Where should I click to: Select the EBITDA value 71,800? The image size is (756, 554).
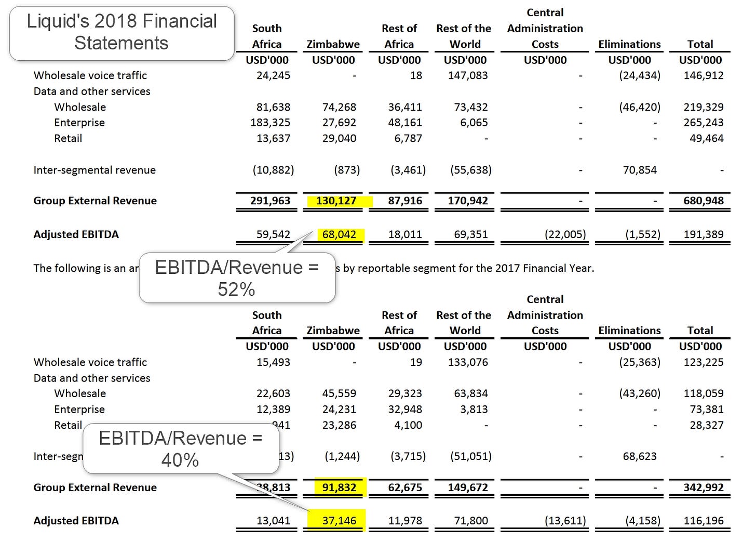[471, 521]
